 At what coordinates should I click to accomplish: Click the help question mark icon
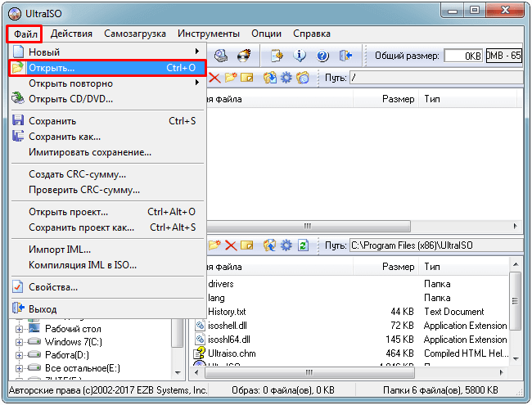[x=322, y=56]
